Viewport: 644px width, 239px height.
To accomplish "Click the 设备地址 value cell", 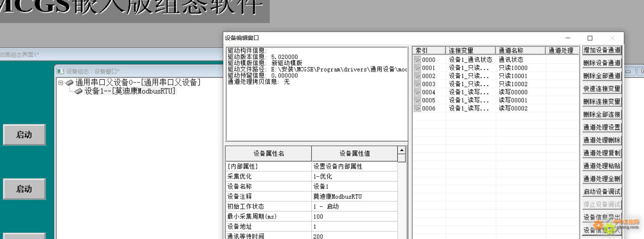I will point(355,226).
